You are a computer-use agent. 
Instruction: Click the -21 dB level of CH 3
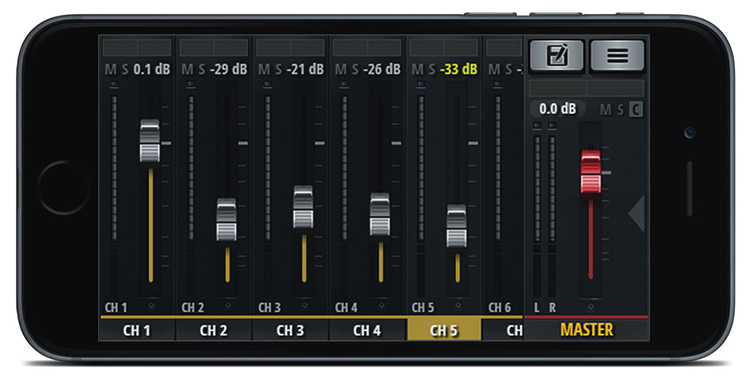305,69
